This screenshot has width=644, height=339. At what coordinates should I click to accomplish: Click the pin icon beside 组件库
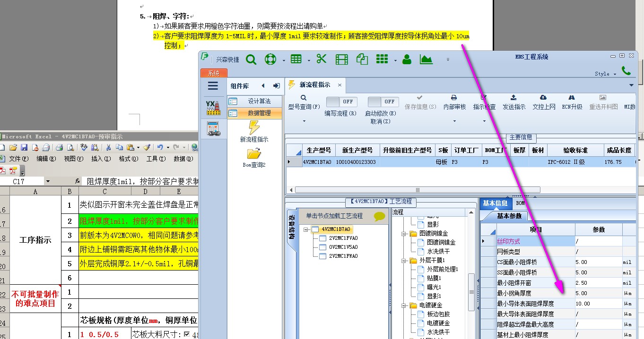[x=277, y=86]
